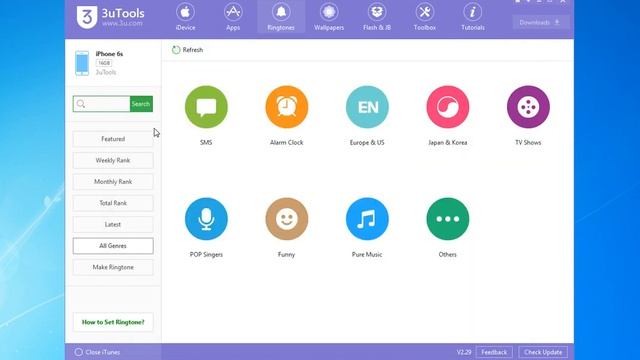The image size is (640, 360).
Task: Open the Flash & JB section
Action: click(x=377, y=17)
